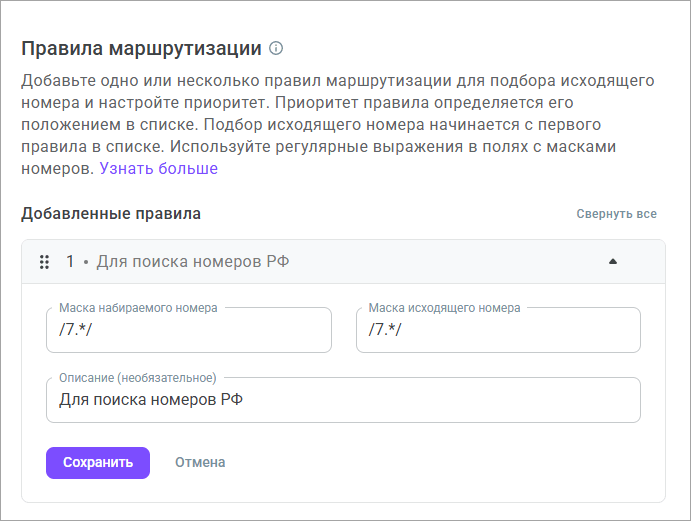Click the text Для поиска номеров РФ in description field

[x=151, y=400]
